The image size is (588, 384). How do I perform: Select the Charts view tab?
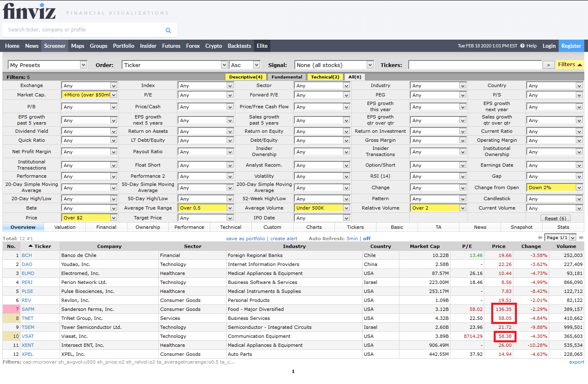[x=314, y=227]
